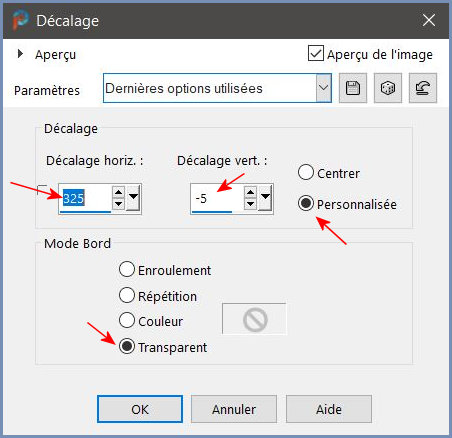Click the save preset floppy disk icon
Image resolution: width=452 pixels, height=438 pixels.
point(353,88)
